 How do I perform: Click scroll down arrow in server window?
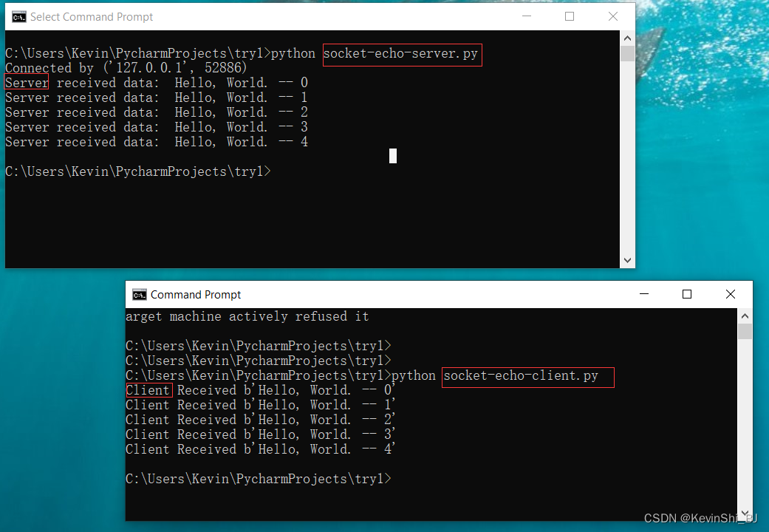627,260
